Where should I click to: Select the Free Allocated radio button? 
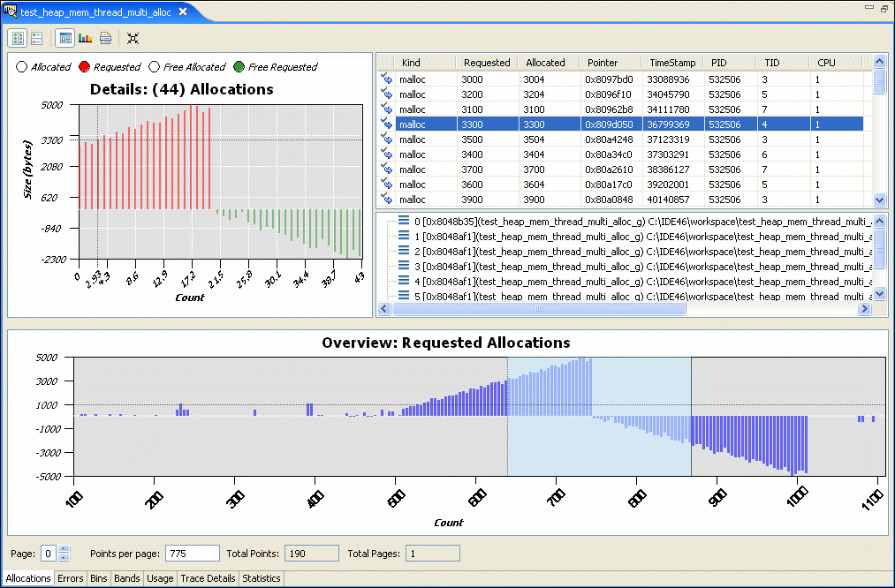154,67
